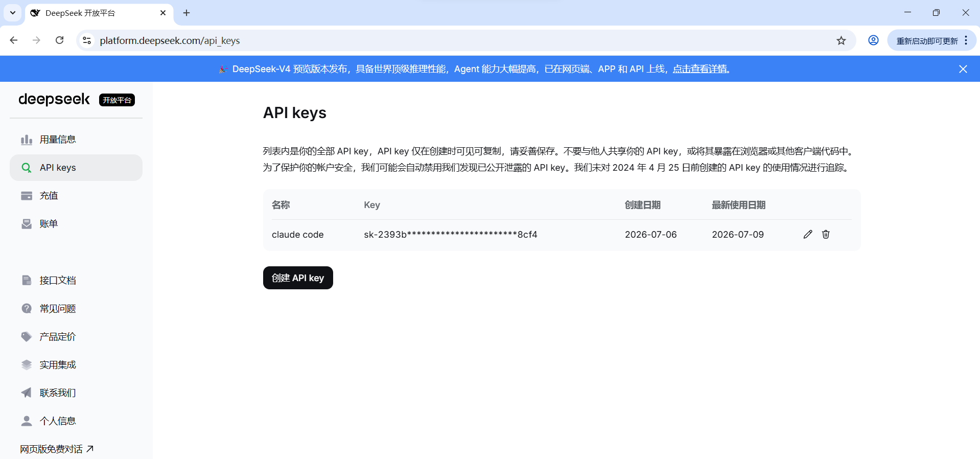
Task: Click the 用量信息 bar chart icon
Action: coord(27,140)
